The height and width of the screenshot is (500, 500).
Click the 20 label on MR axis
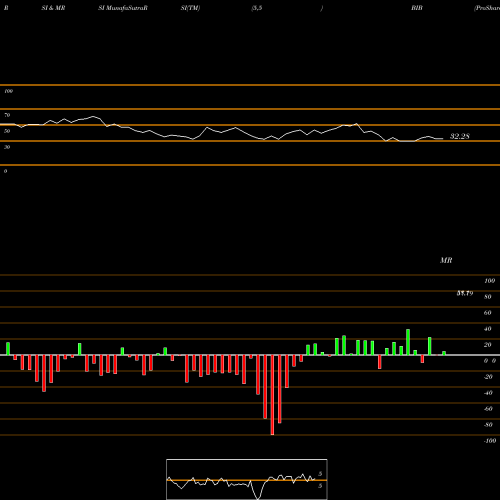point(488,345)
